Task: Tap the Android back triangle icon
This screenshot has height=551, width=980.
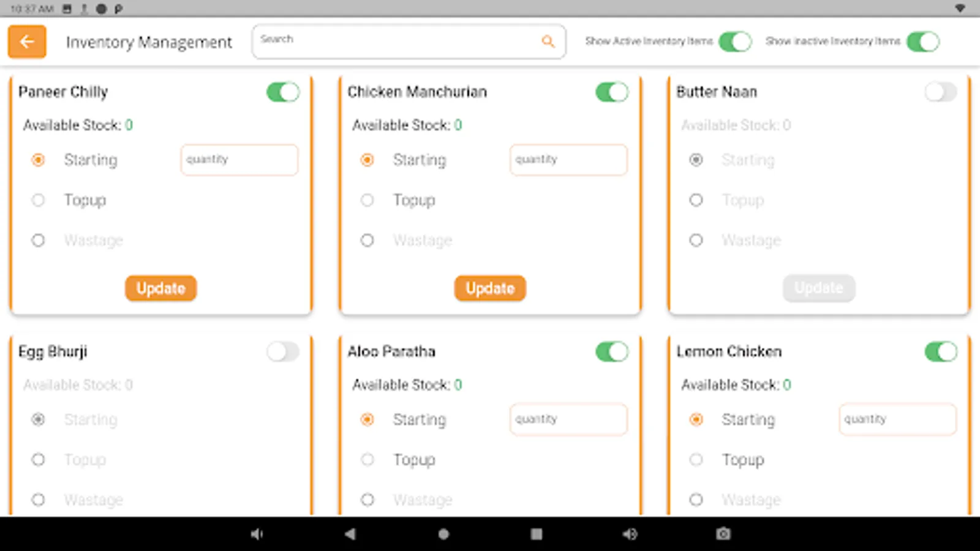Action: click(350, 534)
